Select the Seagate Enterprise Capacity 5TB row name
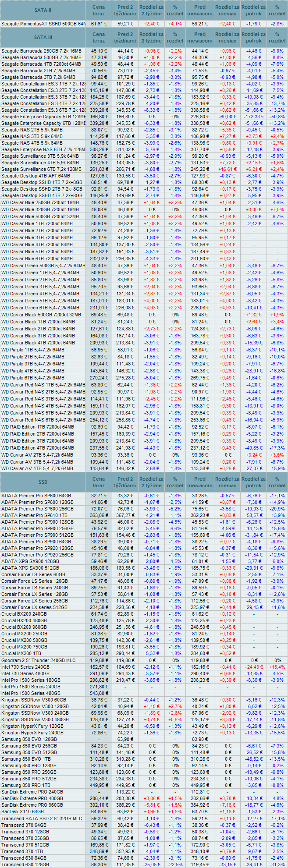Screen dimensions: 288x868 (x=43, y=117)
